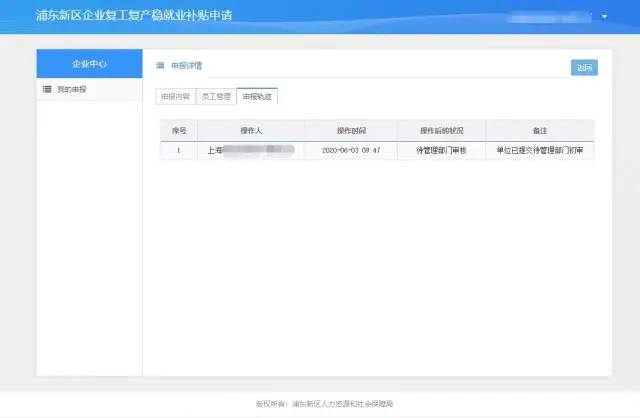This screenshot has width=640, height=418.
Task: Select the operator name cell starting with 上海
Action: click(250, 150)
